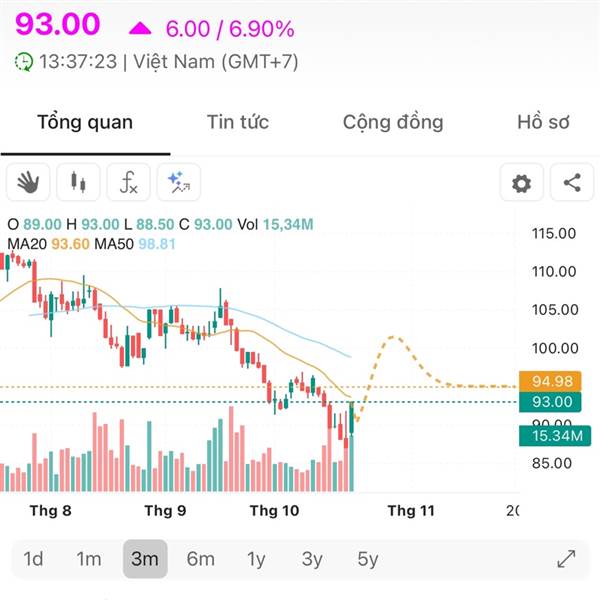Click the AI sparkle analysis icon
600x600 pixels.
[178, 183]
